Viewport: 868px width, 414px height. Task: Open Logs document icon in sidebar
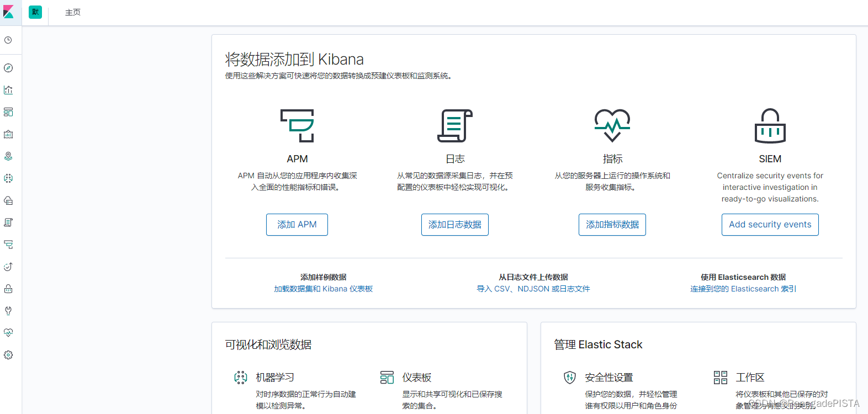pos(8,222)
